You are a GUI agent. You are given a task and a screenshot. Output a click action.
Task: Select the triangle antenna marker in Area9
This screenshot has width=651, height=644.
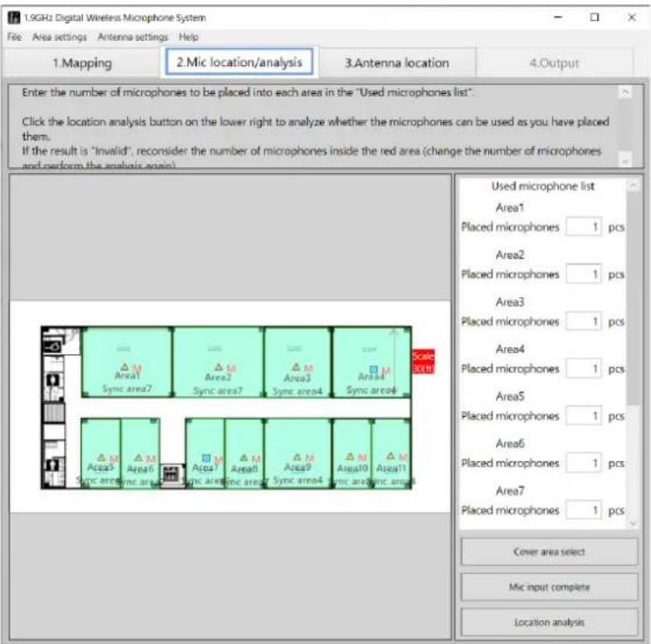coord(298,457)
